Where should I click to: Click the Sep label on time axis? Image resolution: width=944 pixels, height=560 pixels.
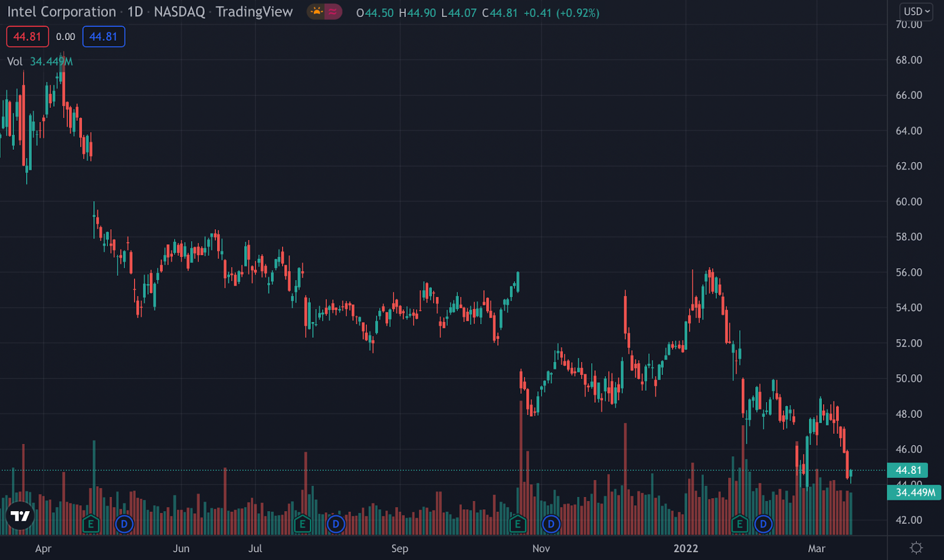coord(399,549)
